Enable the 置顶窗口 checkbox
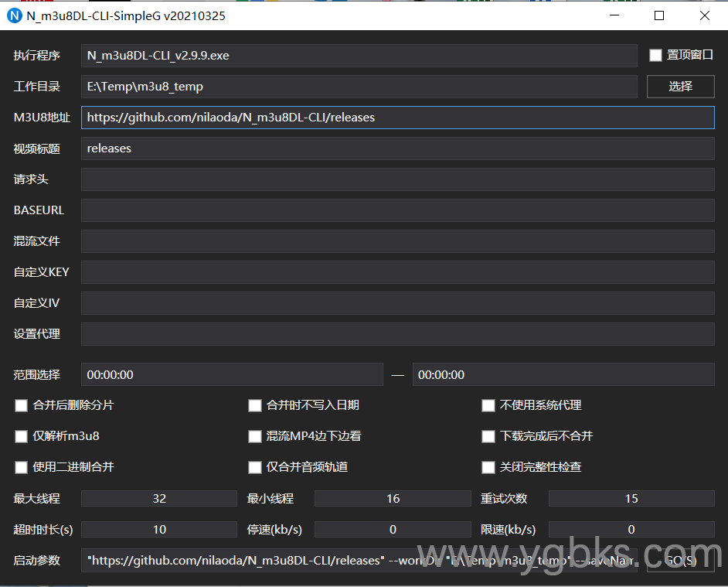 655,56
